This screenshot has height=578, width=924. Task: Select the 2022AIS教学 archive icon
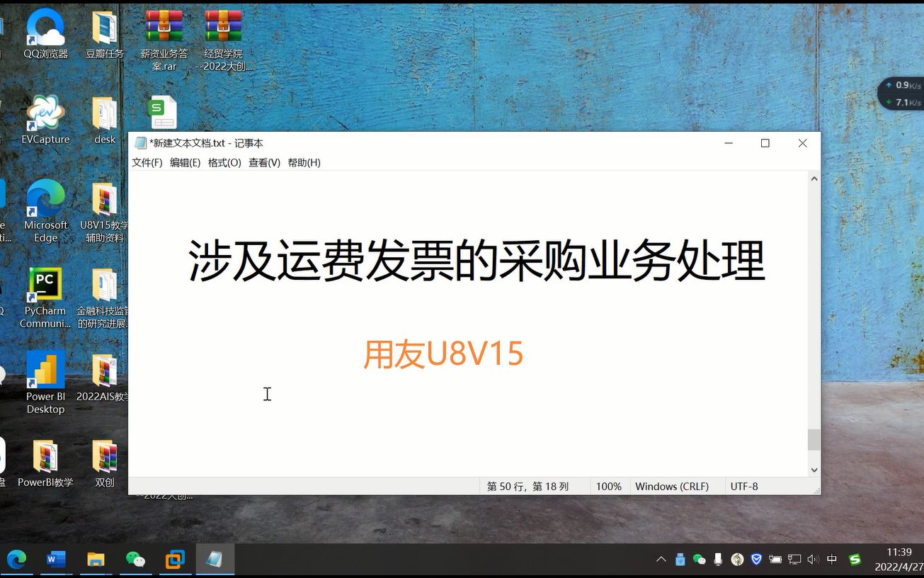tap(103, 377)
